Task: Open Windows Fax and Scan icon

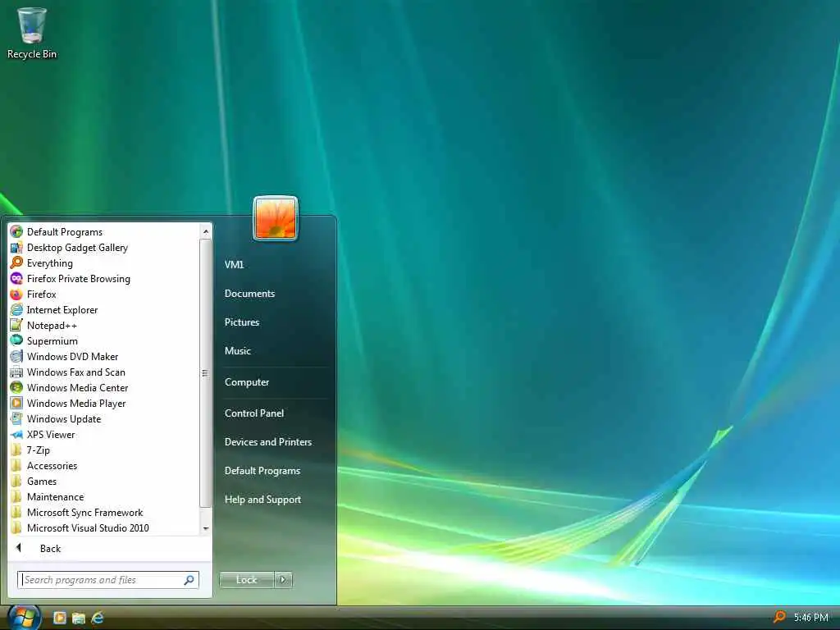Action: point(16,372)
